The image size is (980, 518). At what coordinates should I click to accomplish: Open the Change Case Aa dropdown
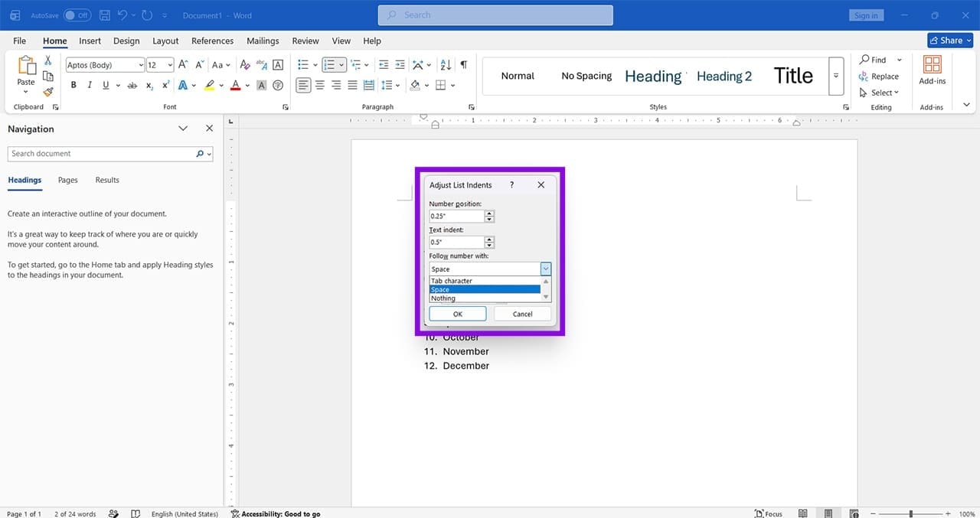point(221,65)
